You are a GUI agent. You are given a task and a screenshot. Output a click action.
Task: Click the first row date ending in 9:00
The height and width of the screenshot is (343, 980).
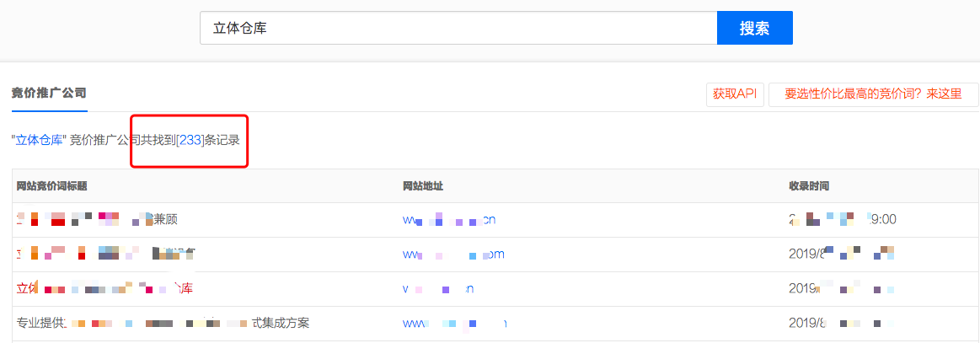point(842,219)
